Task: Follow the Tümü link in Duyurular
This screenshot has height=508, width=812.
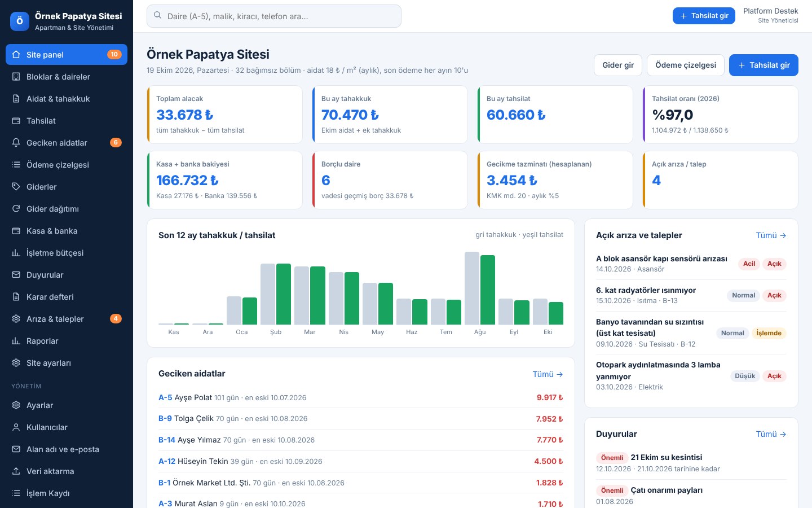Action: 771,434
